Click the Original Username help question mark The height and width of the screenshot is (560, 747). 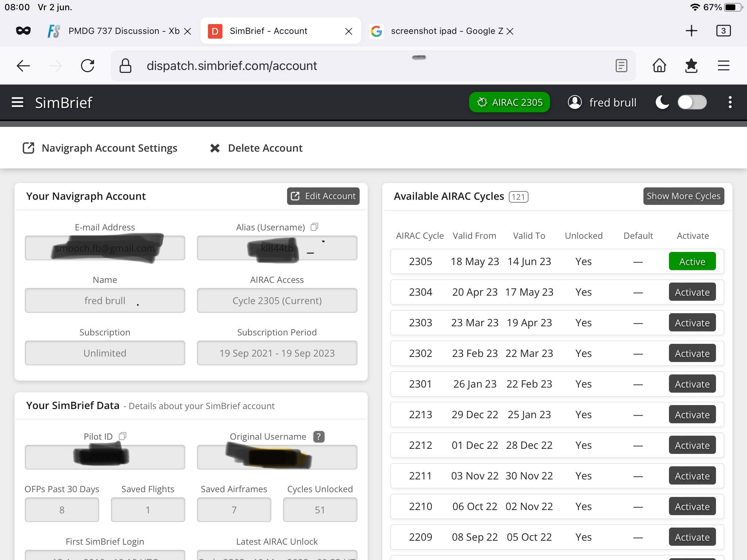click(x=318, y=436)
